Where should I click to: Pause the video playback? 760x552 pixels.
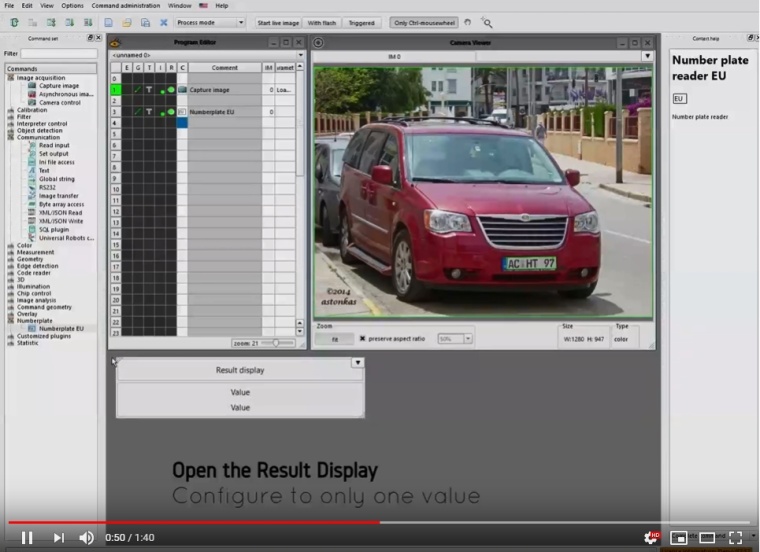pos(27,538)
